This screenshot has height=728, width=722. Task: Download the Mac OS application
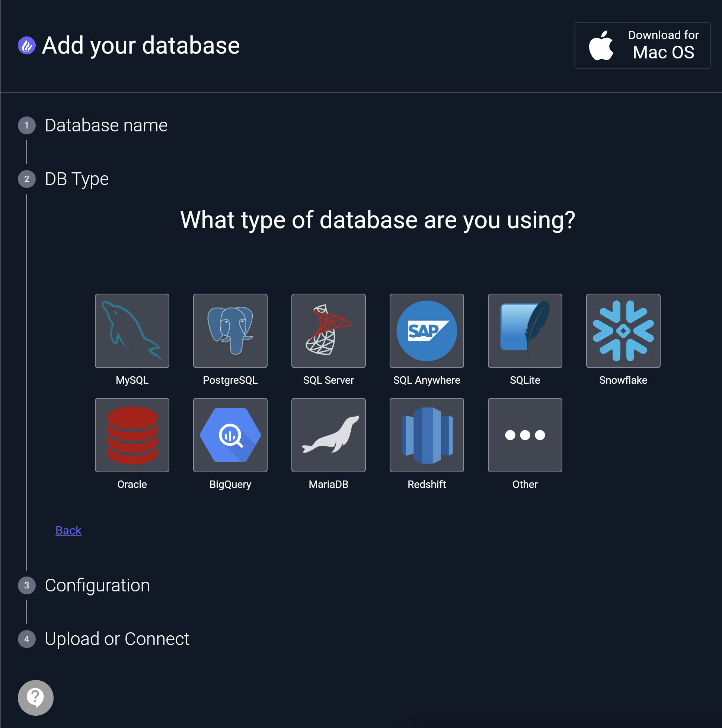pos(642,46)
